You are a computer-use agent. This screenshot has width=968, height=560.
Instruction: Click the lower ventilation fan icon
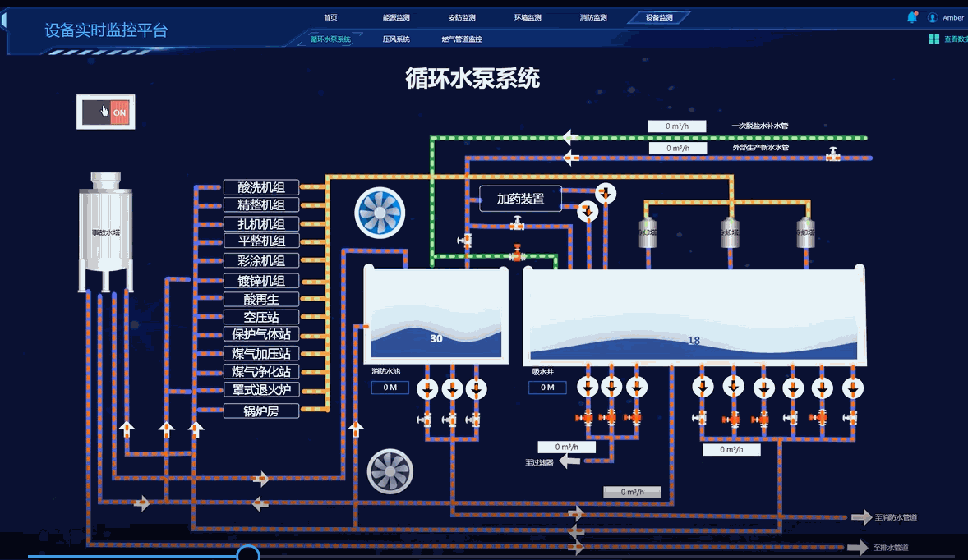point(389,473)
